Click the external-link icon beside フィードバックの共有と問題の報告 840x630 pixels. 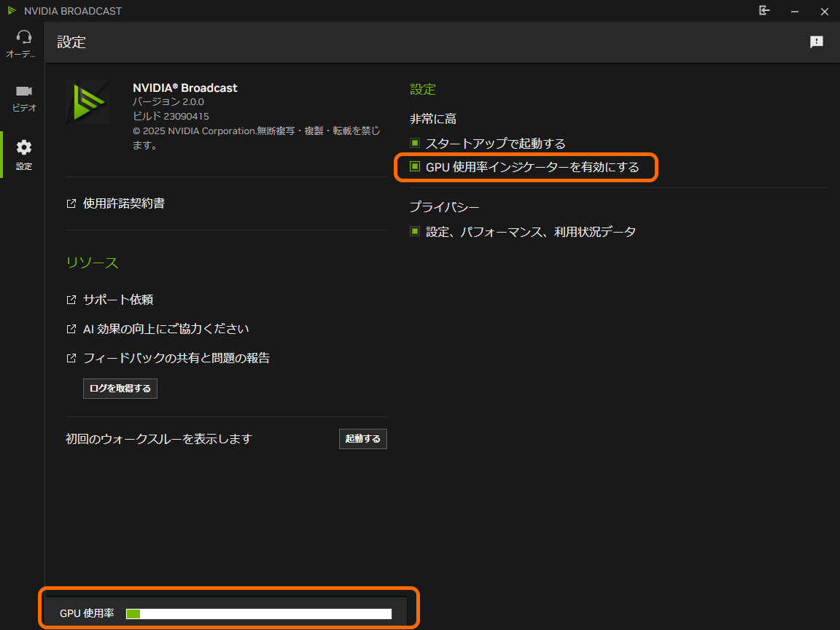coord(71,357)
